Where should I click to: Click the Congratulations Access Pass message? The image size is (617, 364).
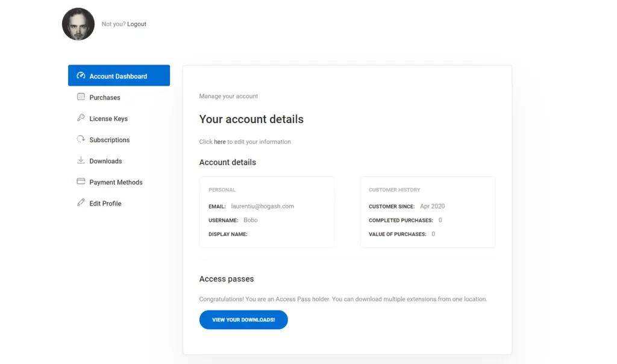pyautogui.click(x=343, y=299)
